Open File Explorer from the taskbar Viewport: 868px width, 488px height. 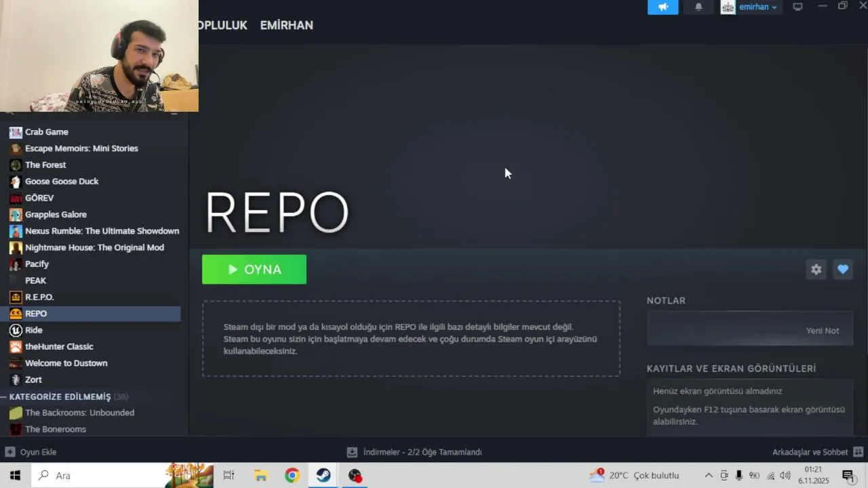coord(260,476)
